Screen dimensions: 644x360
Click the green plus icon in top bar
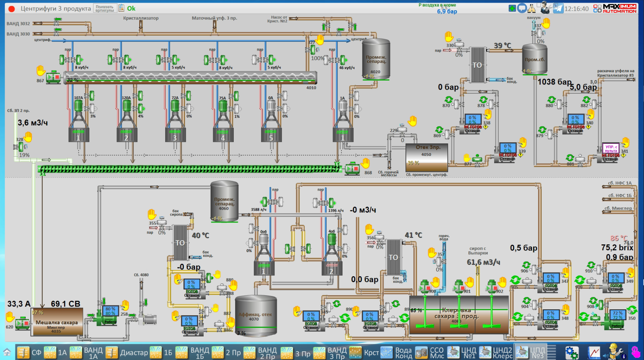tap(512, 8)
